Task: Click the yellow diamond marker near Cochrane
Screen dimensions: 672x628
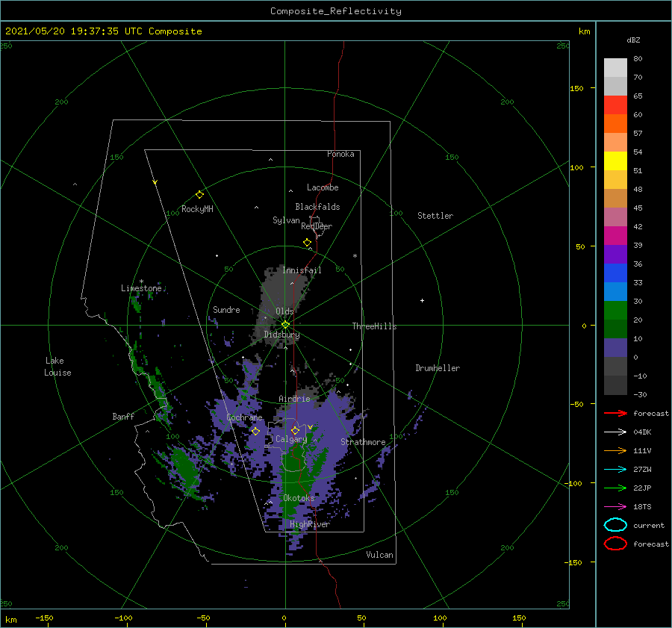Action: tap(256, 432)
